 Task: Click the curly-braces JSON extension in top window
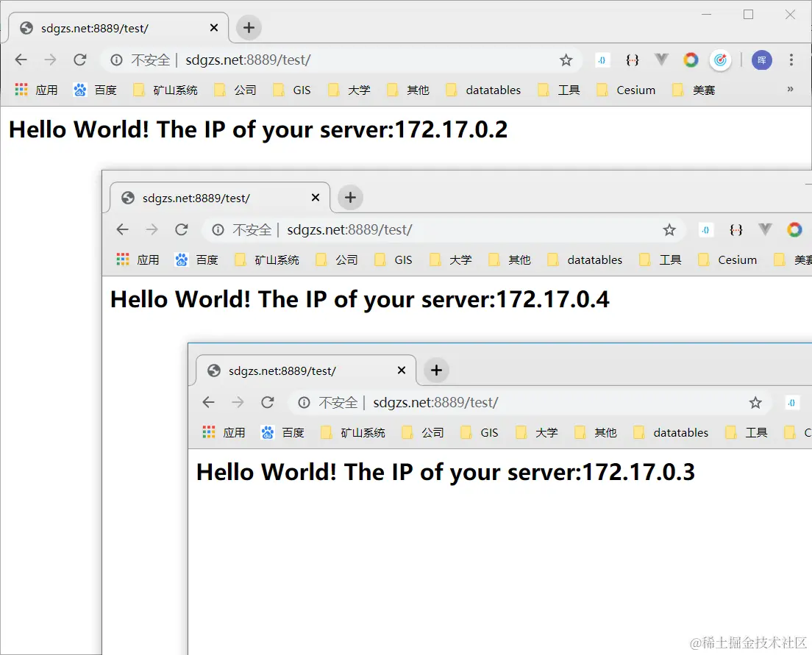633,60
